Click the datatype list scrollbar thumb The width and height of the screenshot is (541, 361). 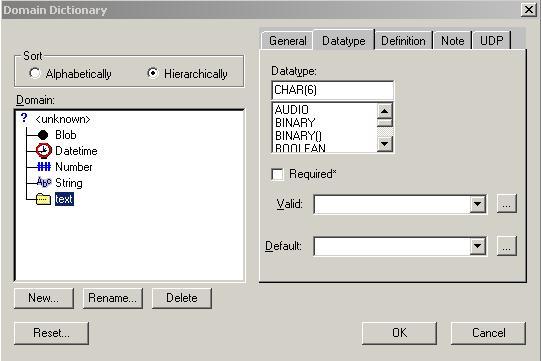point(384,123)
